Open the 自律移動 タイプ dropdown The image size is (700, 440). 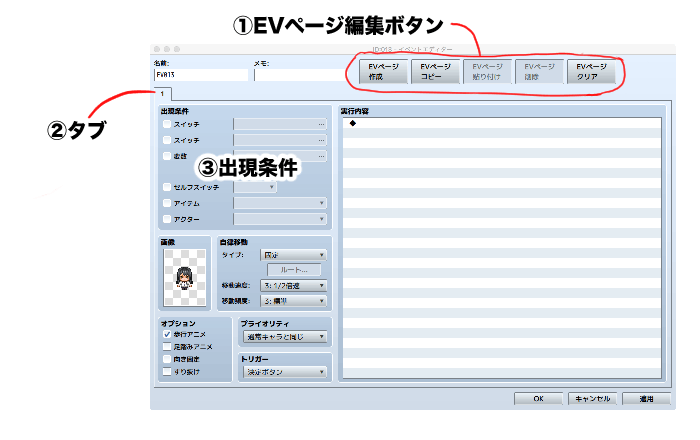293,255
